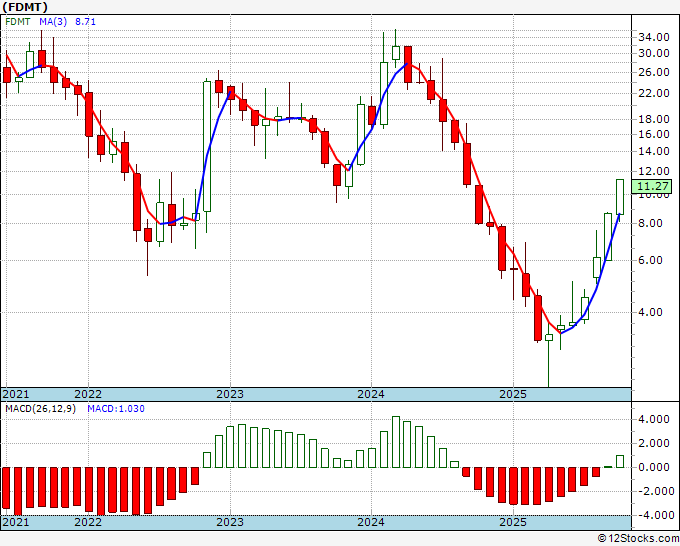Screen dimensions: 680x546
Task: Click the 30.00 price axis label
Action: (x=654, y=53)
